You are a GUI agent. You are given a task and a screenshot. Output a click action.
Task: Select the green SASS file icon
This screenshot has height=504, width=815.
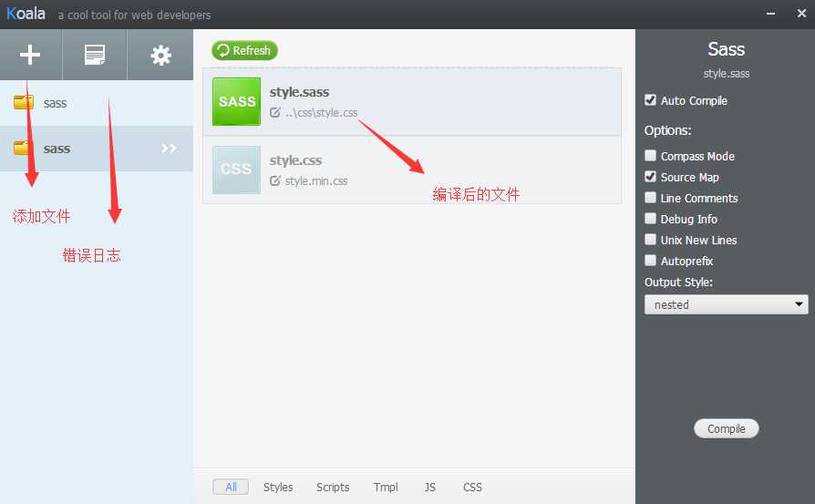236,101
